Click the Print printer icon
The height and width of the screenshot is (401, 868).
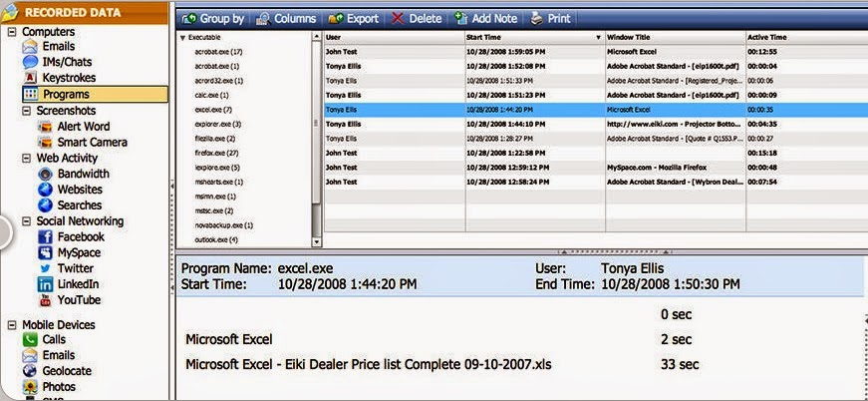[x=536, y=19]
